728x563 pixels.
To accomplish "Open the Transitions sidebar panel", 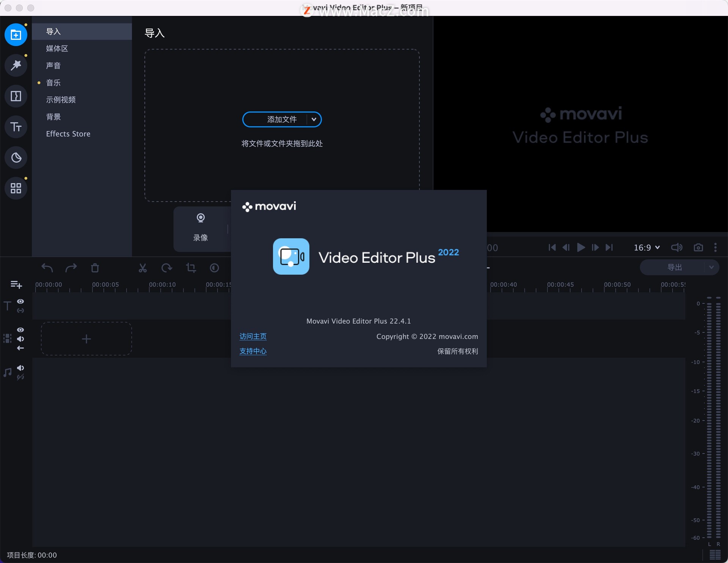I will coord(16,96).
